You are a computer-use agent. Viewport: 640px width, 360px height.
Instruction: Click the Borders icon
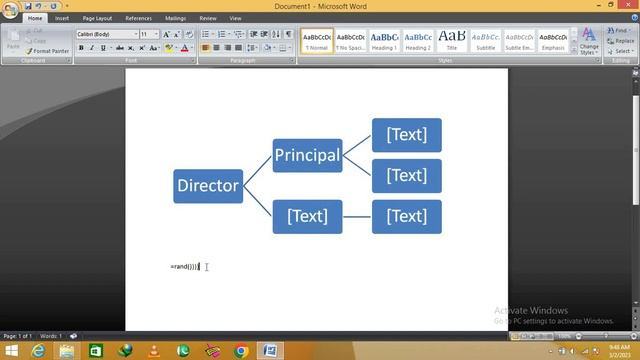tap(282, 48)
